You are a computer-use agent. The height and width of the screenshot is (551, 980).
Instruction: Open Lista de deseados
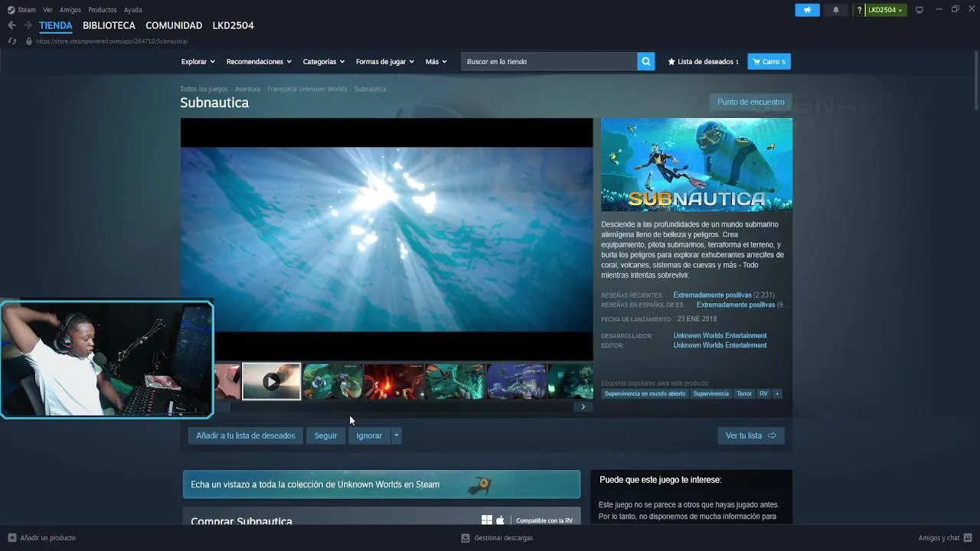tap(703, 61)
